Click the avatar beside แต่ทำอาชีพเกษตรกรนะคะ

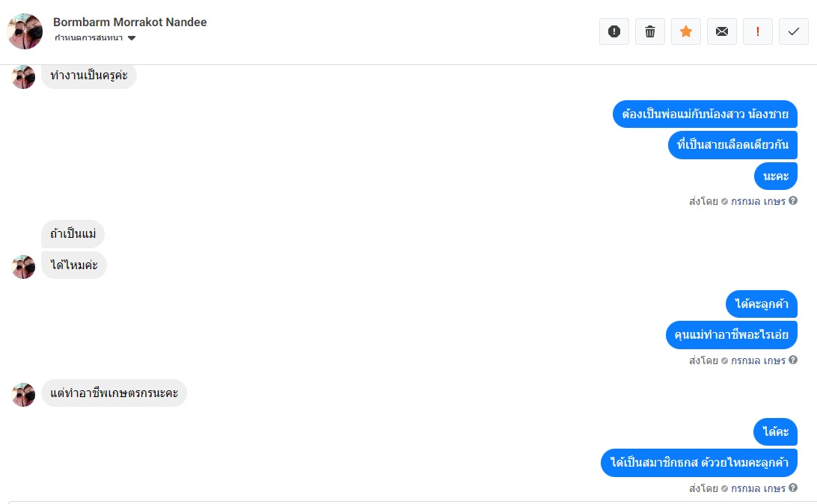23,395
